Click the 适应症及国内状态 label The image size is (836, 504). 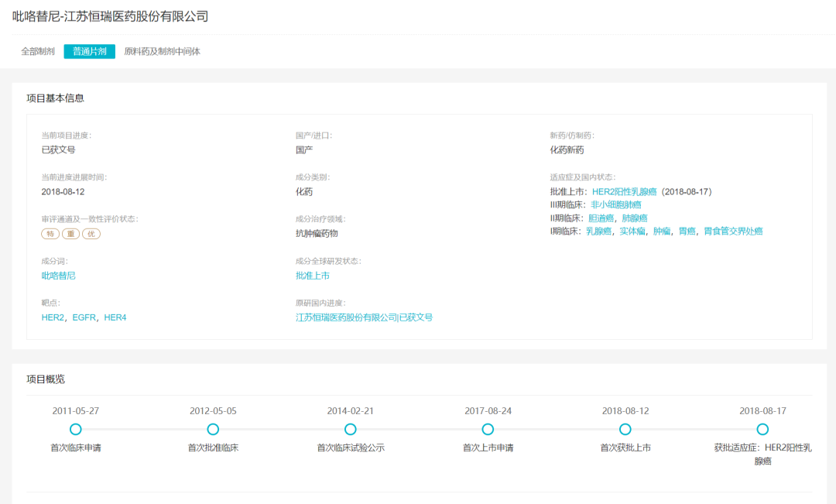point(584,177)
